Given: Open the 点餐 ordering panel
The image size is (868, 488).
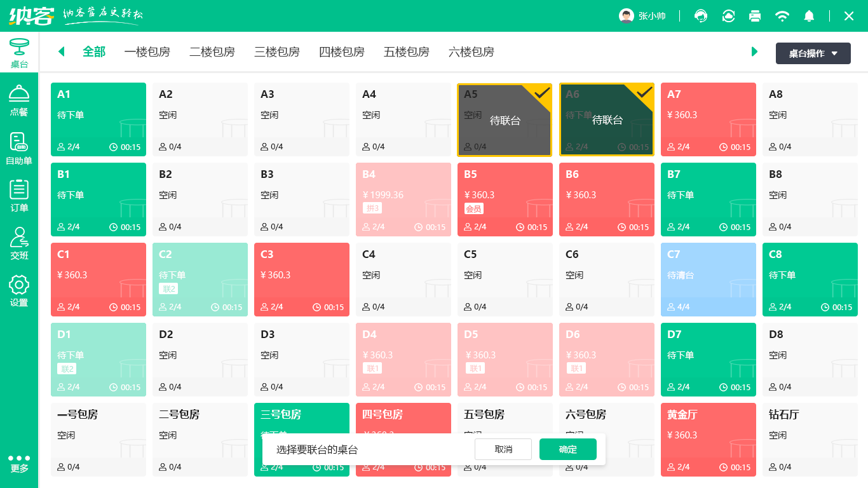Looking at the screenshot, I should click(x=19, y=100).
